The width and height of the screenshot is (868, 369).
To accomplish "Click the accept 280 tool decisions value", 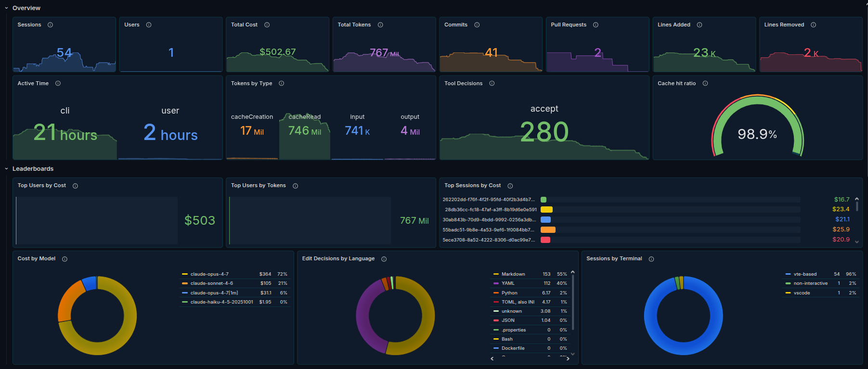I will point(544,132).
